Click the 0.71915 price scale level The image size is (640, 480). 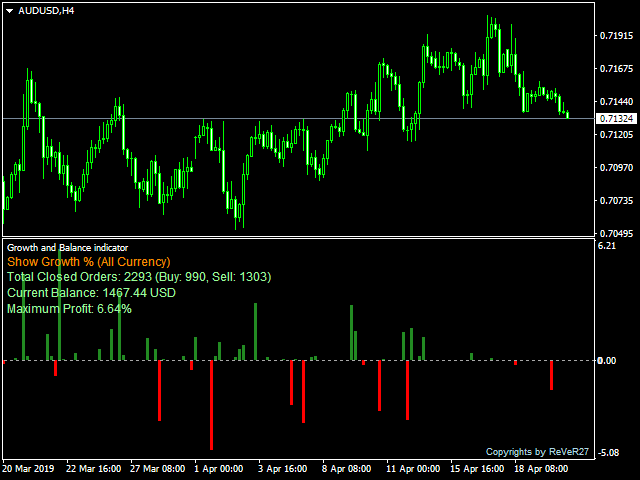pyautogui.click(x=616, y=36)
